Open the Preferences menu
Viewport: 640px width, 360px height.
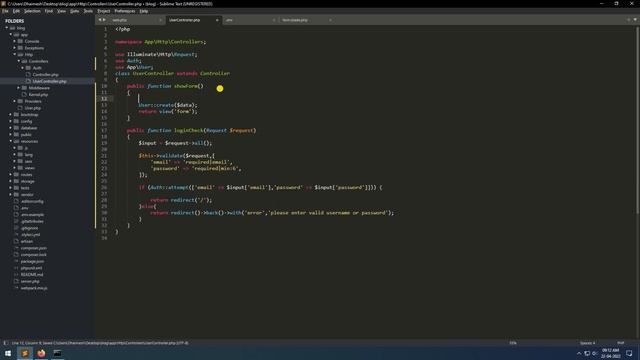coord(125,11)
